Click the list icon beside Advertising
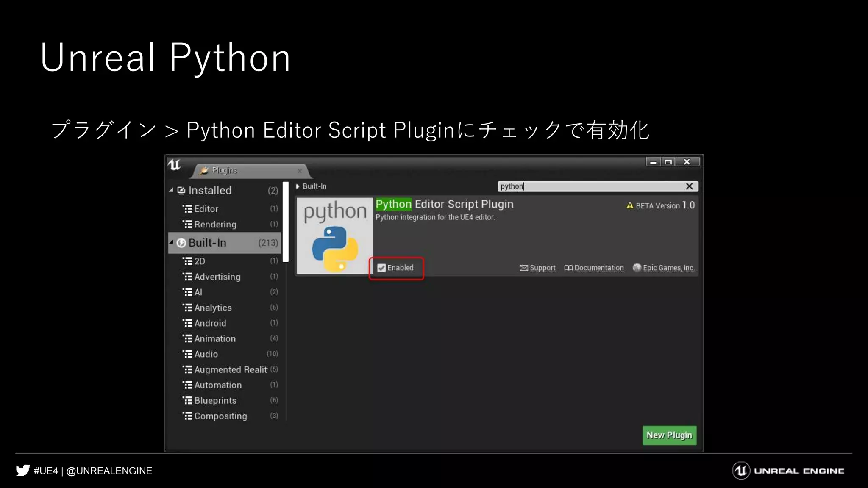Image resolution: width=868 pixels, height=488 pixels. (x=187, y=277)
